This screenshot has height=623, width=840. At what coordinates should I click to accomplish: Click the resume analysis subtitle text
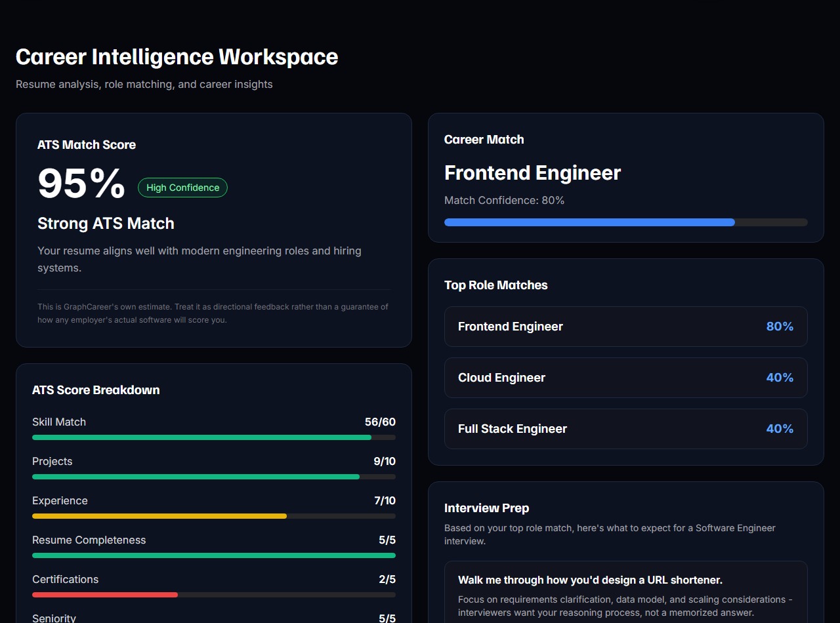click(144, 84)
